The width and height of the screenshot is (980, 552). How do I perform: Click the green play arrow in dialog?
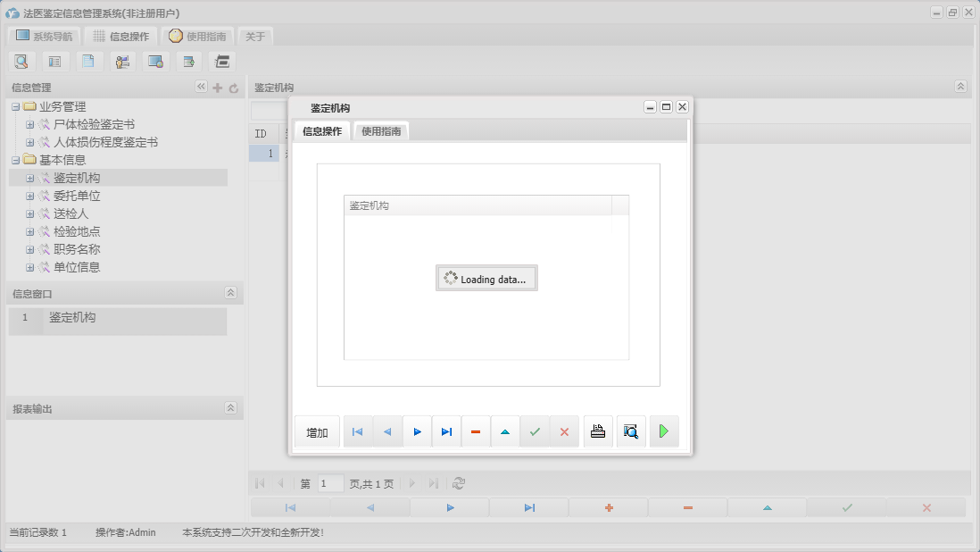coord(663,432)
